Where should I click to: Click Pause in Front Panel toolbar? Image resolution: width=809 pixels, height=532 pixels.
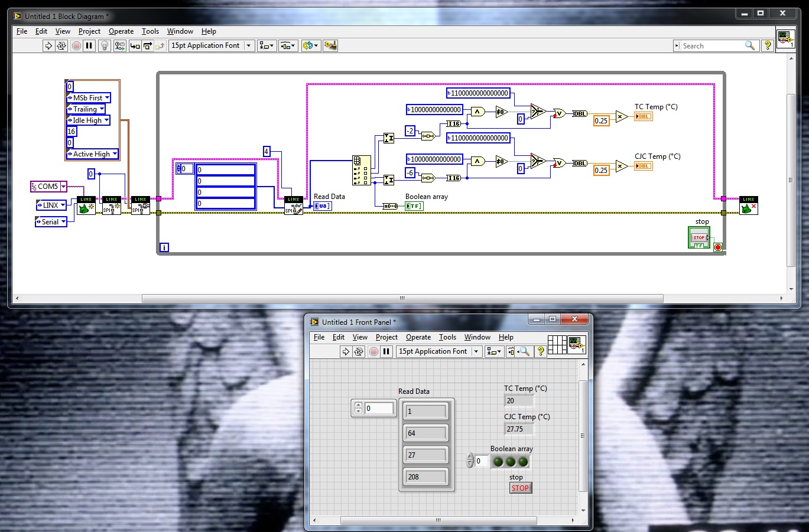(x=386, y=351)
